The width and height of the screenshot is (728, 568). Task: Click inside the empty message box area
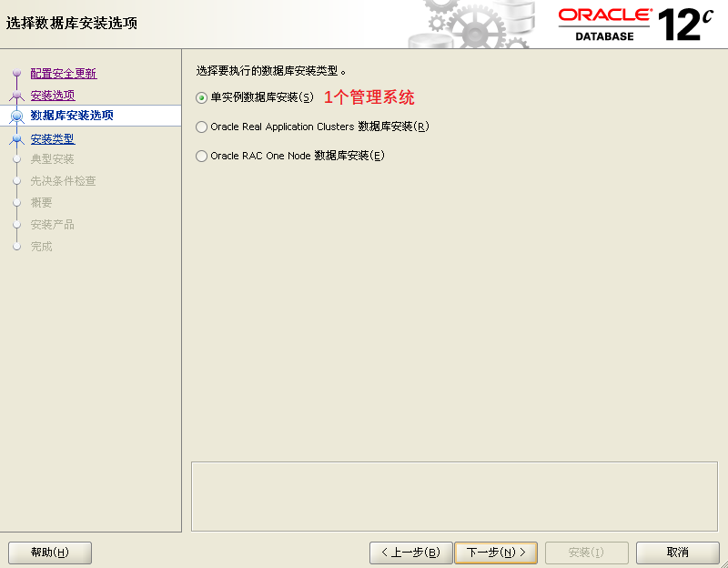coord(454,496)
